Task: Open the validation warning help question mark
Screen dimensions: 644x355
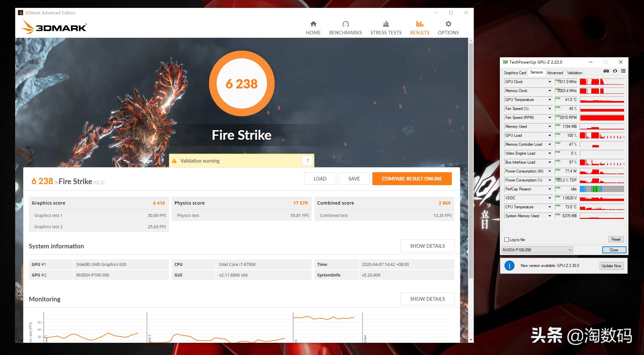Action: 307,161
